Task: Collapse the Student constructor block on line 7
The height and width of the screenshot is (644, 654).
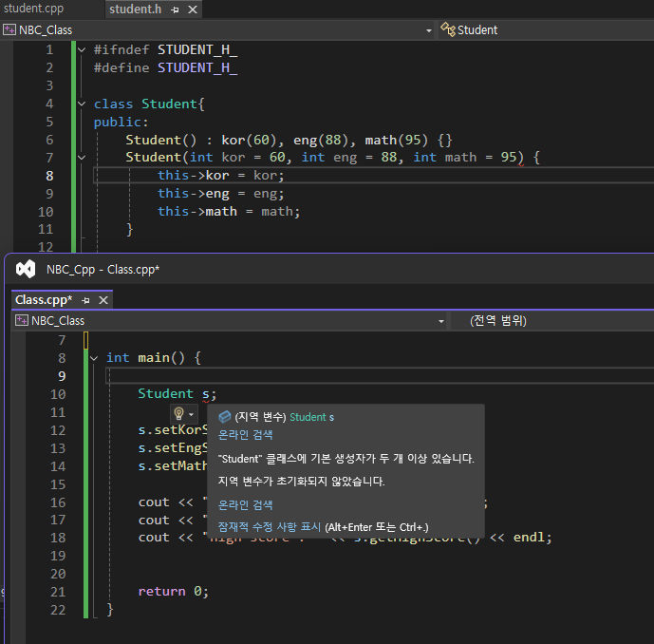Action: click(x=82, y=158)
